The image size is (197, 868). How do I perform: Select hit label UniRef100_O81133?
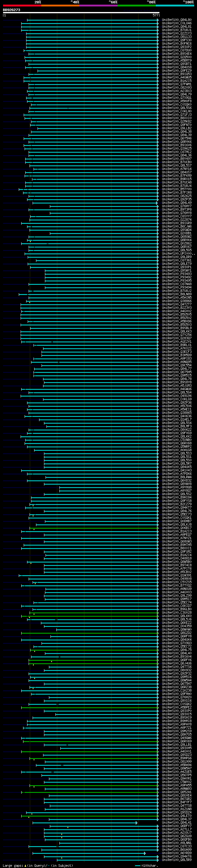coord(177,37)
